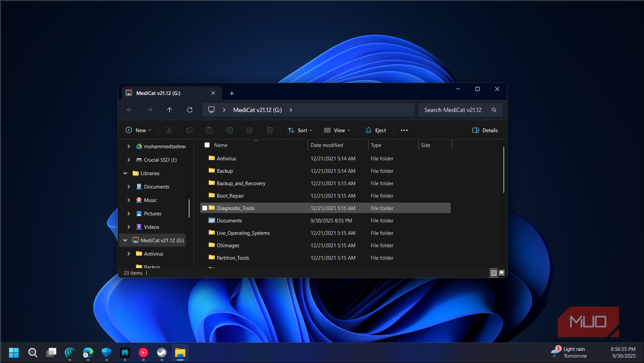This screenshot has height=363, width=644.
Task: Click the See more ellipsis button
Action: coord(404,130)
